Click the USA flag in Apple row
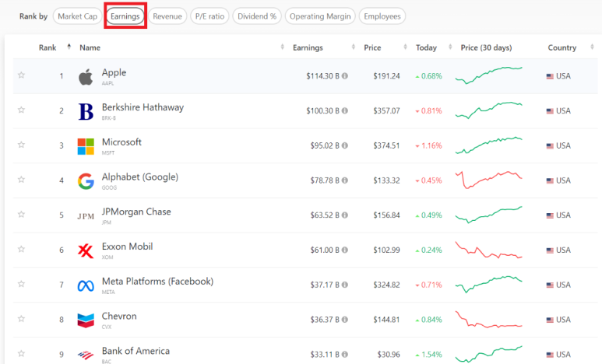This screenshot has width=602, height=364. pyautogui.click(x=550, y=76)
